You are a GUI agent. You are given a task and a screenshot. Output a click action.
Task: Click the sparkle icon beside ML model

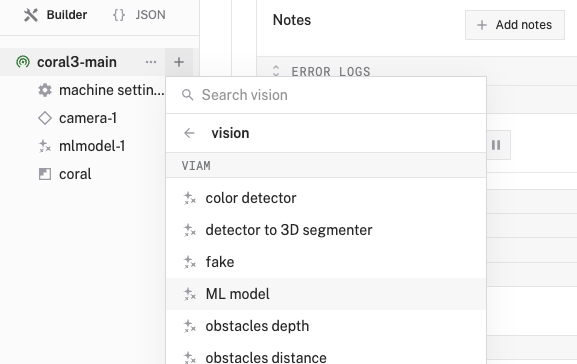[190, 294]
